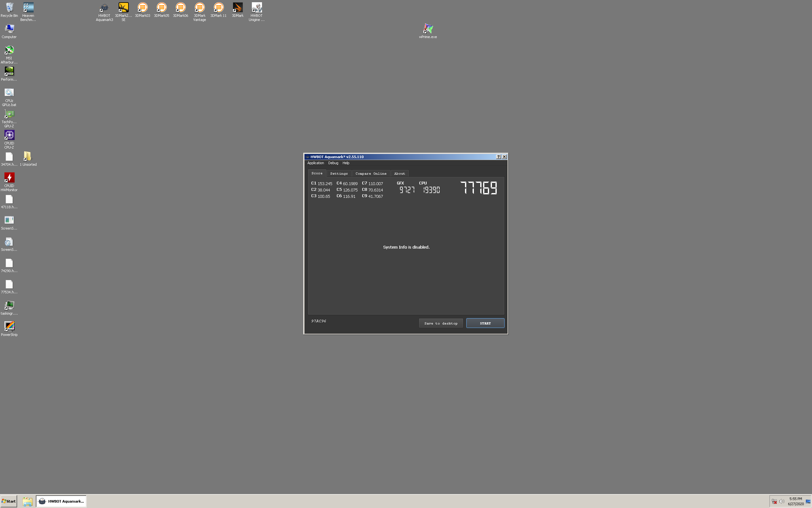Select the first ScreenS shortcut icon
Screen dimensions: 812x508
9,223
